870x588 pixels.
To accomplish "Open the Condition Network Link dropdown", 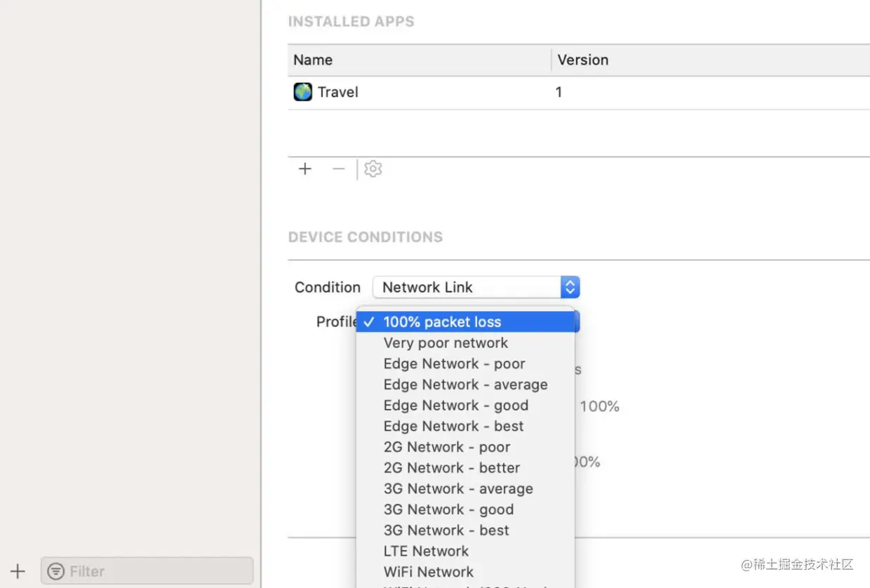I will coord(476,287).
